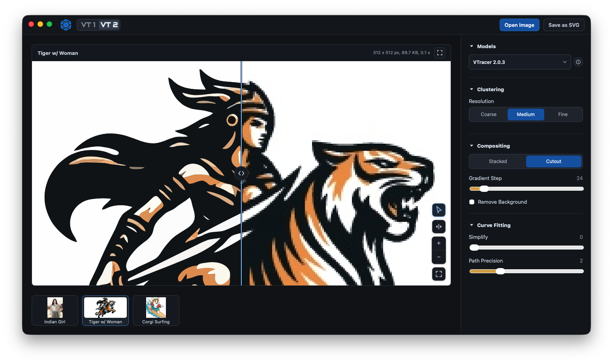Click the Open Image button

coord(519,25)
